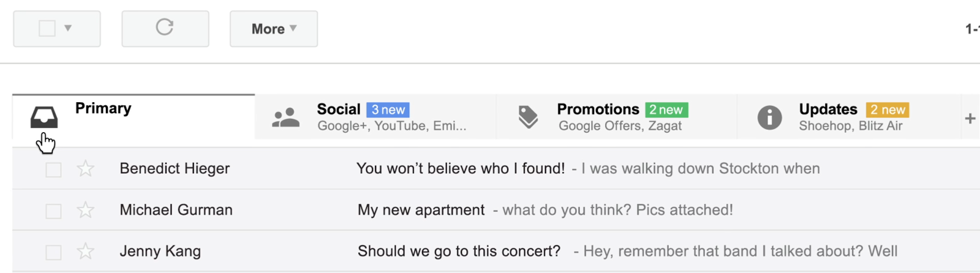Toggle the select-all checkbox in toolbar
This screenshot has width=980, height=273.
point(47,28)
